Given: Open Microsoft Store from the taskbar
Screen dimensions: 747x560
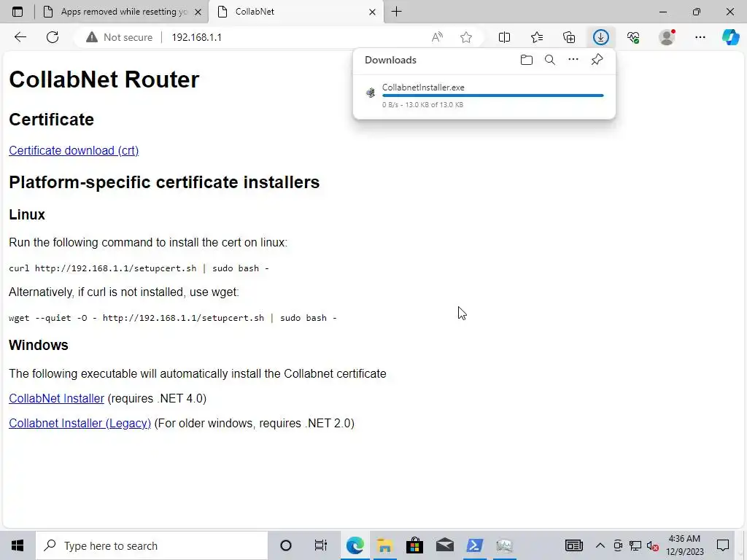Looking at the screenshot, I should click(414, 545).
